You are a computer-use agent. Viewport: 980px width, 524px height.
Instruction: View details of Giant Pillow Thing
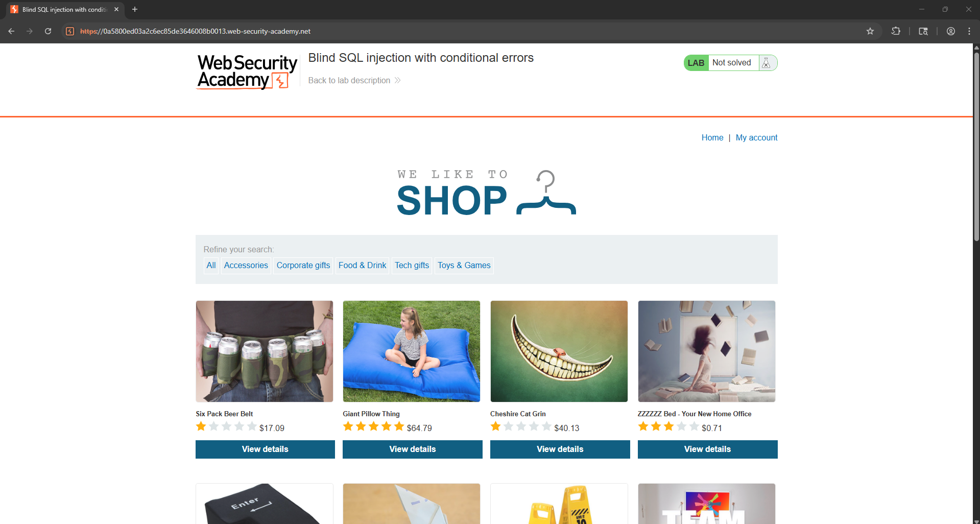pyautogui.click(x=413, y=449)
